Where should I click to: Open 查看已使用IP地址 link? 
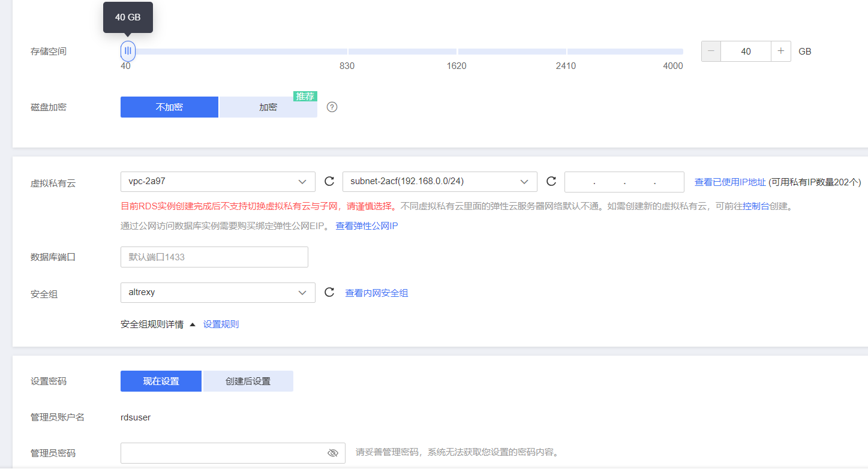tap(730, 182)
